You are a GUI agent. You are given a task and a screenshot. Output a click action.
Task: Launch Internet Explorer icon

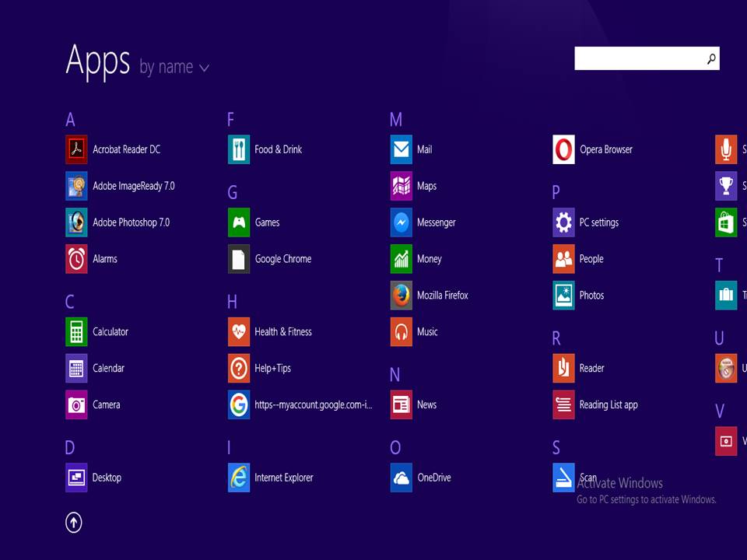point(239,478)
